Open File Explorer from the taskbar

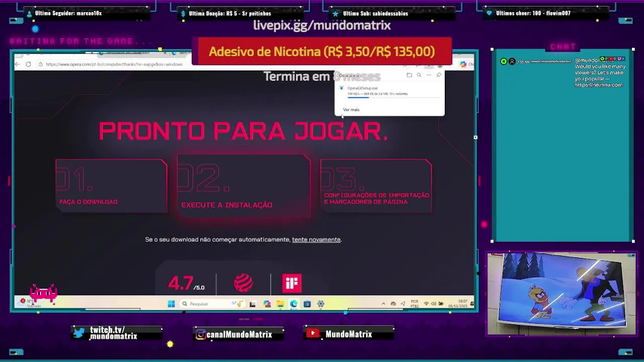280,304
